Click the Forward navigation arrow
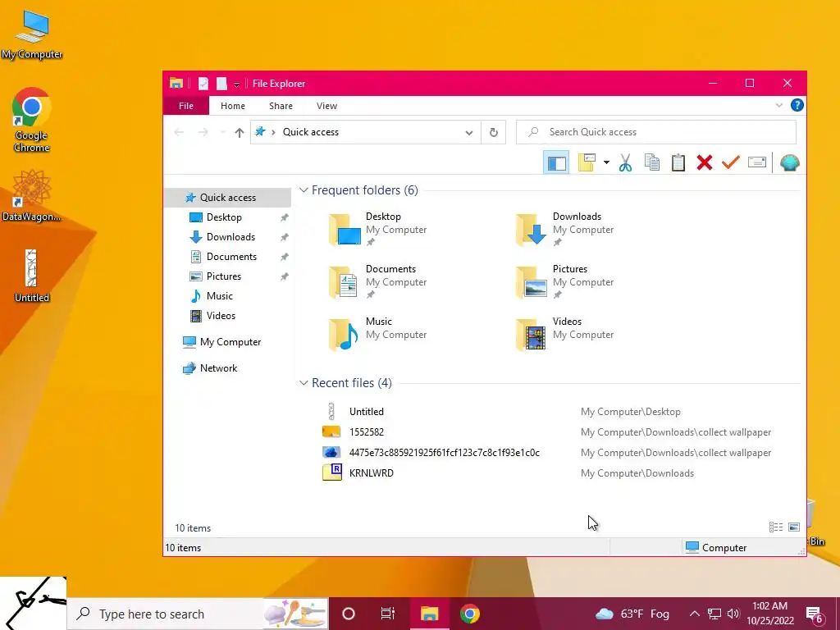Viewport: 840px width, 630px height. [x=203, y=132]
